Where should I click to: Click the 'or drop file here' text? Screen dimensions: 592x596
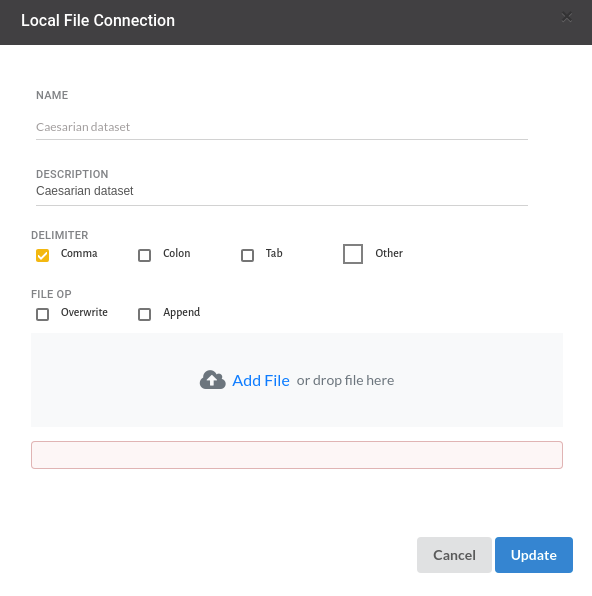345,380
